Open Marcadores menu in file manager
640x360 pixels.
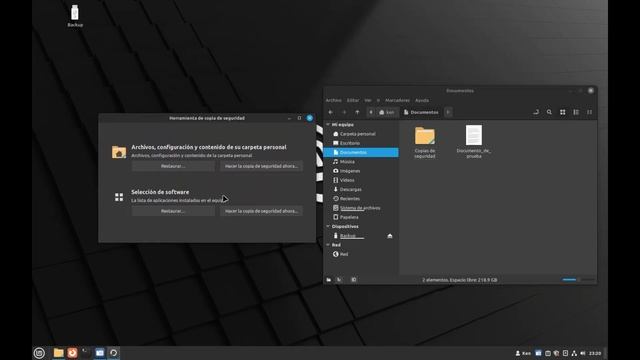pyautogui.click(x=397, y=100)
